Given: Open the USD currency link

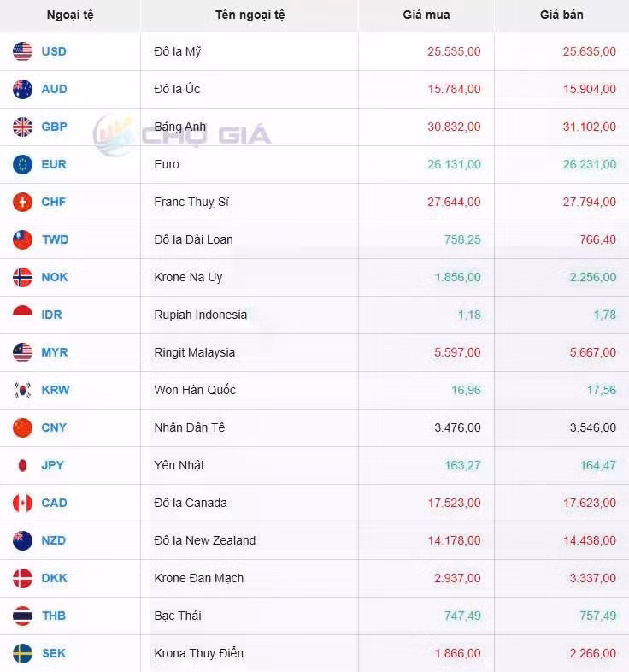Looking at the screenshot, I should point(54,51).
